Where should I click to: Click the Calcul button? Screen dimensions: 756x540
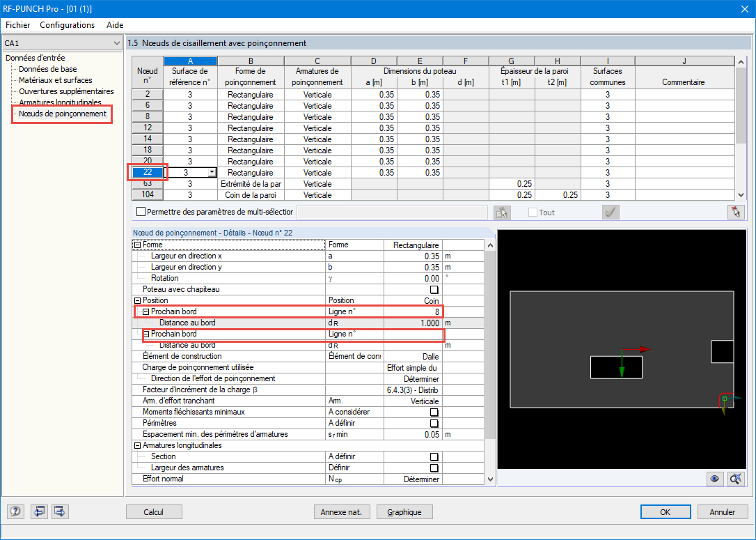[154, 511]
